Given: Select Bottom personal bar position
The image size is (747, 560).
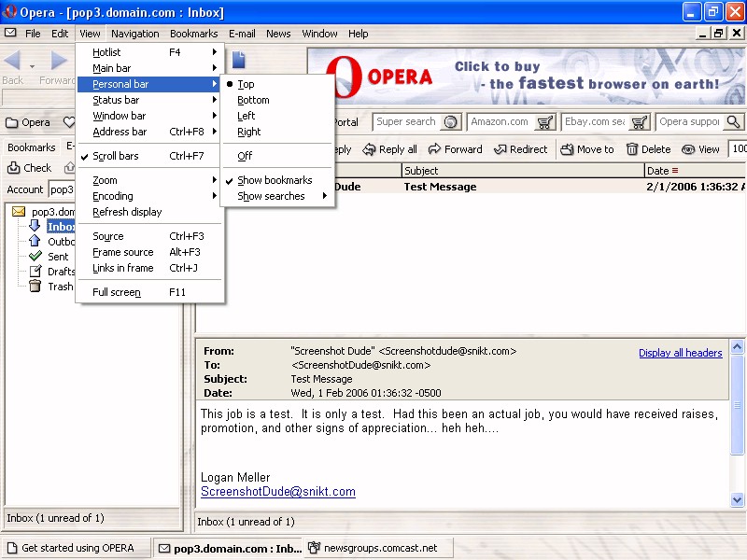Looking at the screenshot, I should 276,100.
